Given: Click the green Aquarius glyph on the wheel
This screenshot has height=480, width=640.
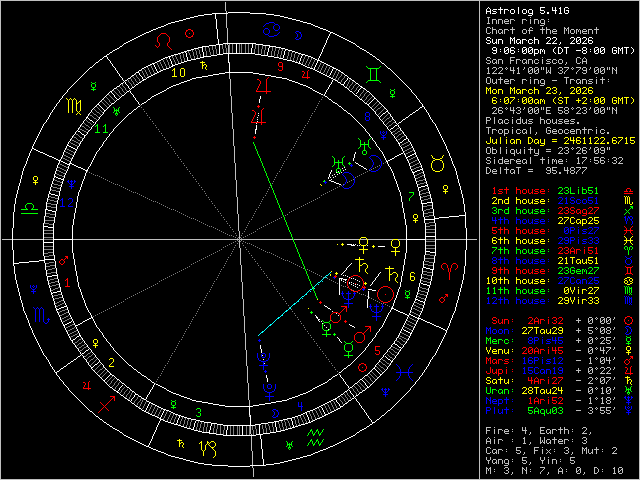Looking at the screenshot, I should click(x=316, y=436).
